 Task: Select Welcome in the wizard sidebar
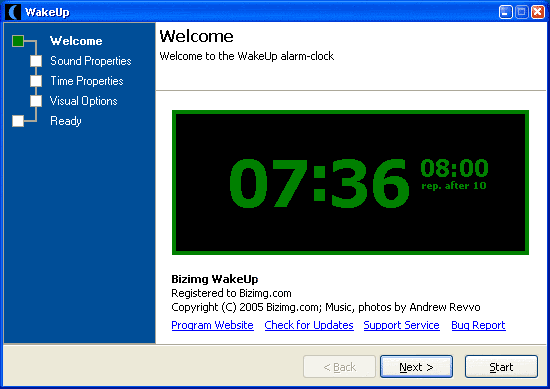pyautogui.click(x=76, y=41)
